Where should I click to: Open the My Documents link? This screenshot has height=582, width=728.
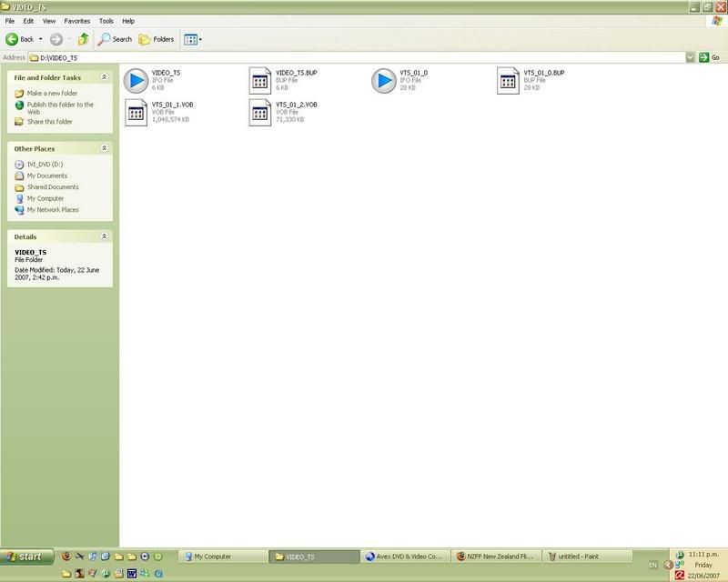coord(46,176)
